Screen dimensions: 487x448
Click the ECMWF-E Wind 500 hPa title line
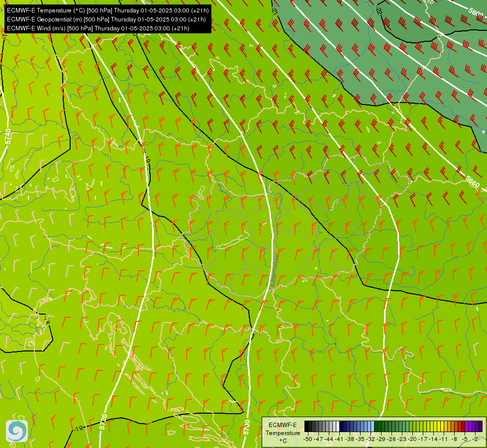tap(98, 28)
